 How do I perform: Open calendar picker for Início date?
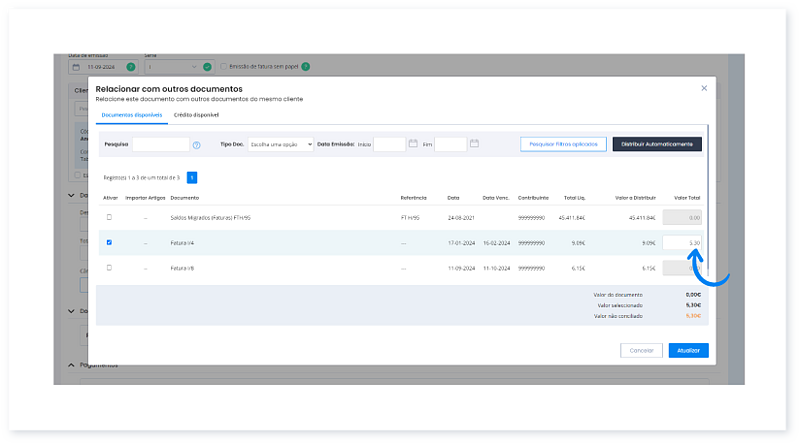413,144
